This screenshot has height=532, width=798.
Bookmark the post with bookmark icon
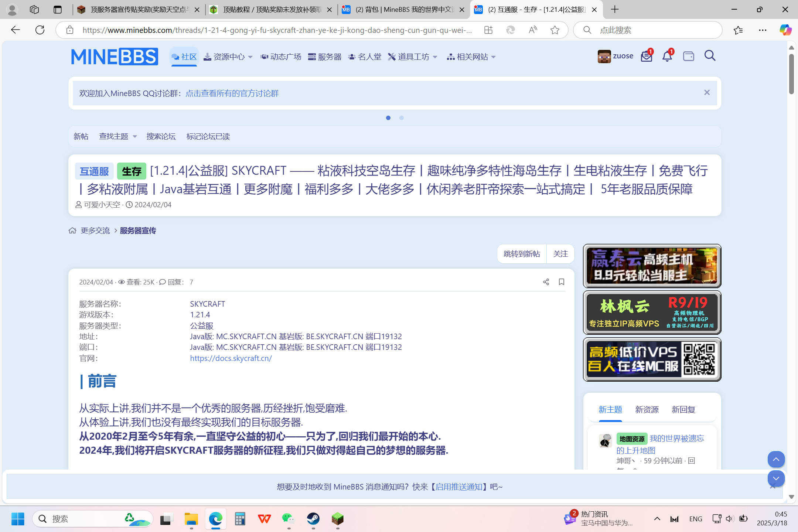[562, 282]
